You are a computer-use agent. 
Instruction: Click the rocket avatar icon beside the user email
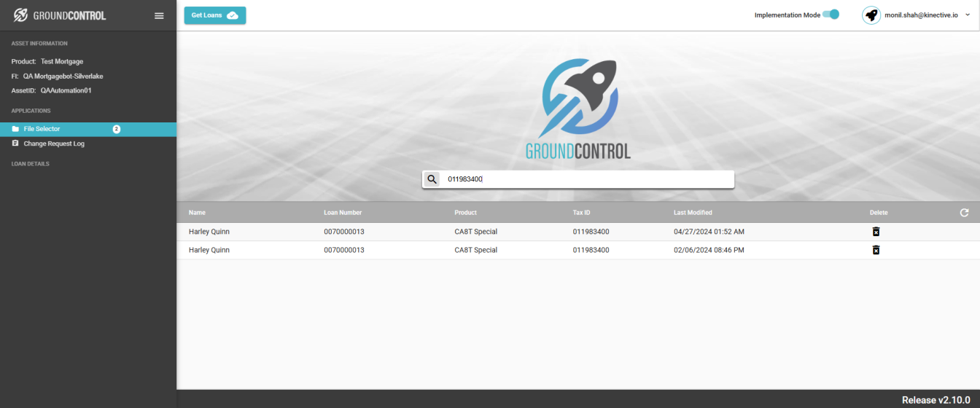[x=871, y=15]
